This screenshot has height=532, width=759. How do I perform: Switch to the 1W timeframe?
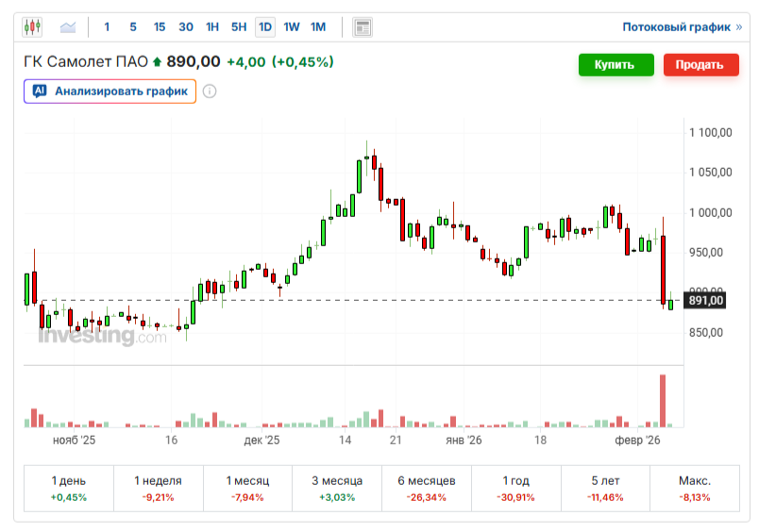tap(292, 27)
